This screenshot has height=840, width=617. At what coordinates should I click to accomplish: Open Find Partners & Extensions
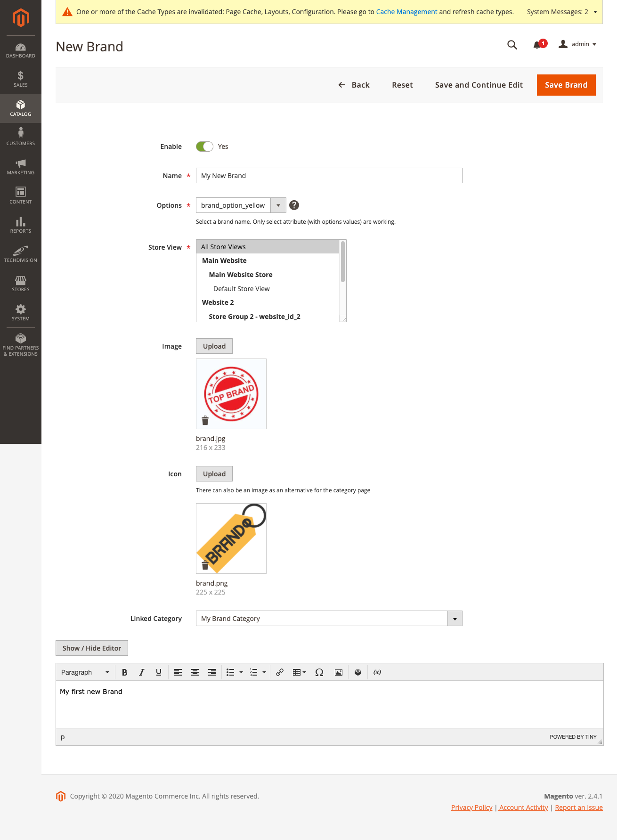tap(21, 345)
